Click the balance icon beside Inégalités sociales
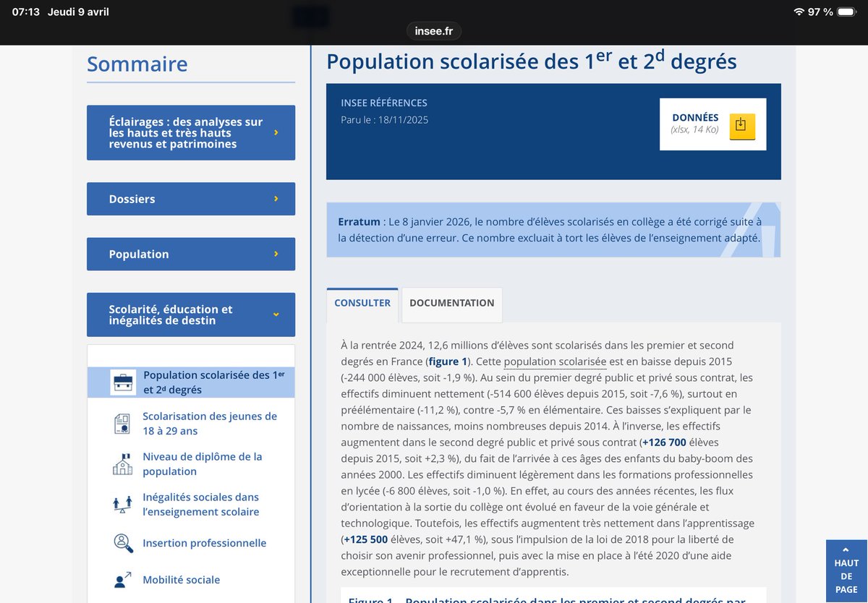This screenshot has width=868, height=603. [123, 504]
